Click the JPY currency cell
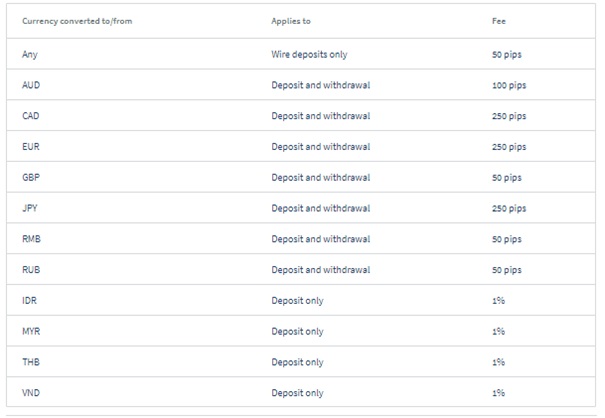 pos(30,208)
